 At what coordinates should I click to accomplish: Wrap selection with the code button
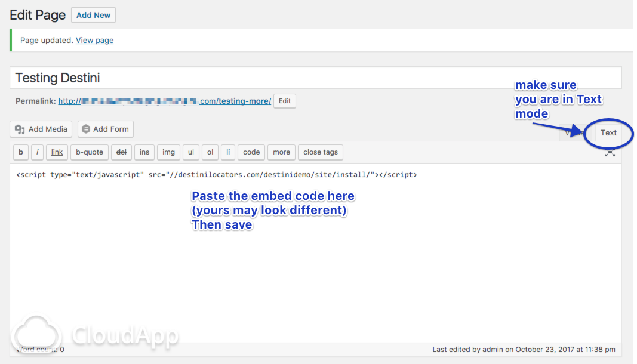[x=251, y=152]
